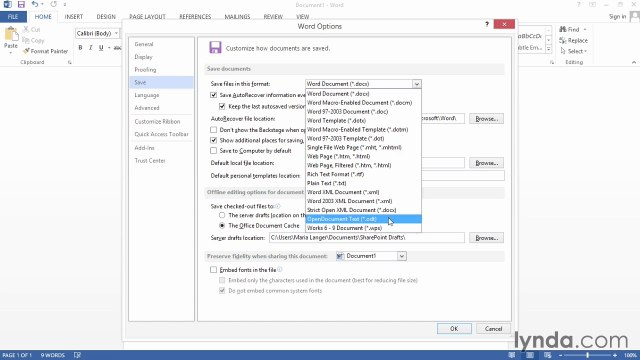
Task: Toggle Show additional places for saving checkbox
Action: coord(213,140)
